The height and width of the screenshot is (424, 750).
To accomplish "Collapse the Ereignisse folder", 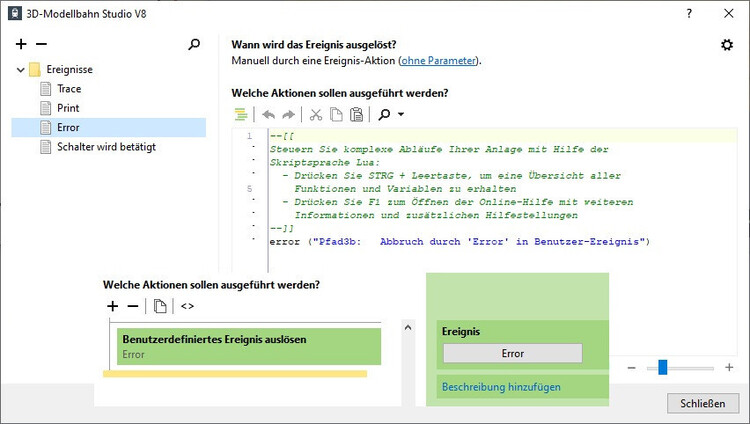I will pyautogui.click(x=21, y=70).
